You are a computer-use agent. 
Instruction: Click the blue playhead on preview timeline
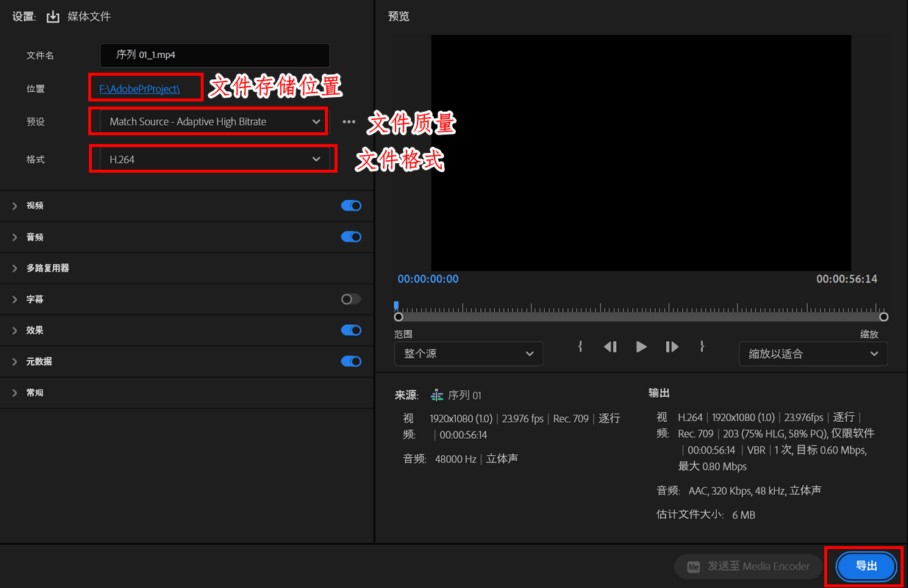[x=396, y=305]
